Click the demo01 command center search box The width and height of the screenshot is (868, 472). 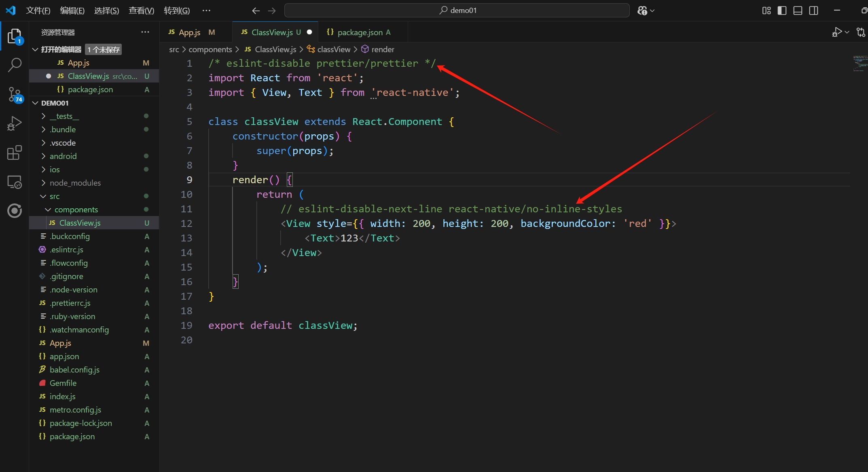457,11
